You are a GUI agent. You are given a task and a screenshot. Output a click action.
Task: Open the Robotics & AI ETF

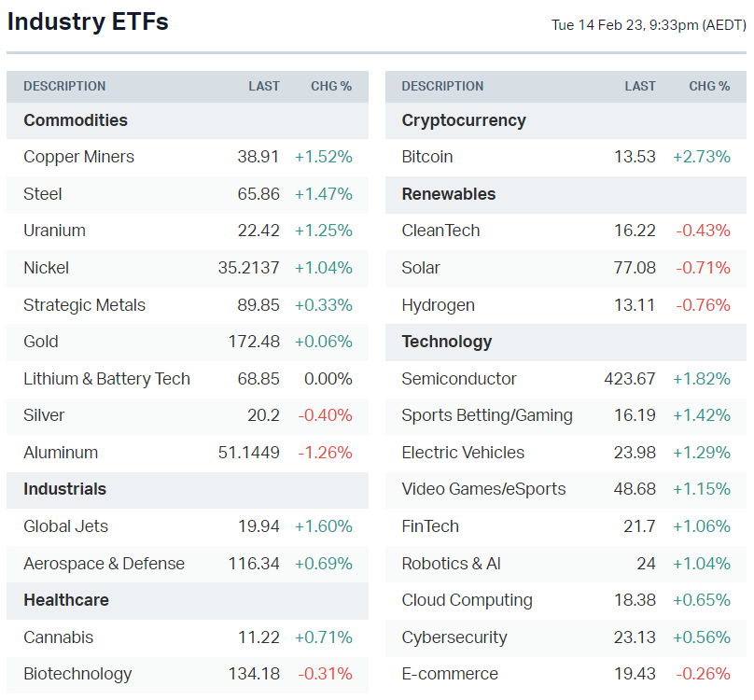coord(451,564)
